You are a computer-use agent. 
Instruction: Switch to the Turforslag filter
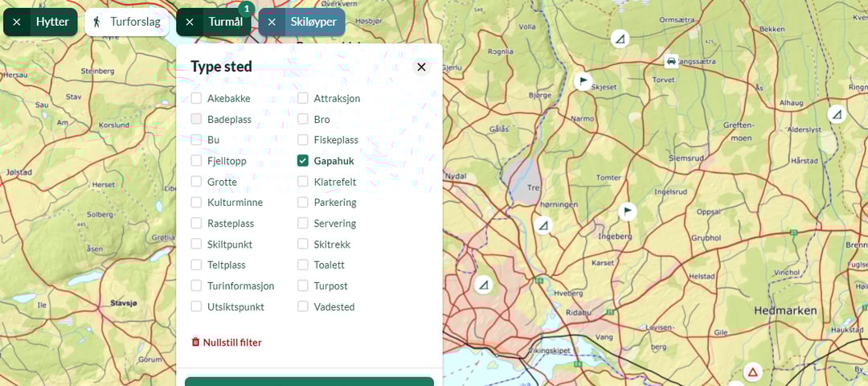click(x=127, y=22)
